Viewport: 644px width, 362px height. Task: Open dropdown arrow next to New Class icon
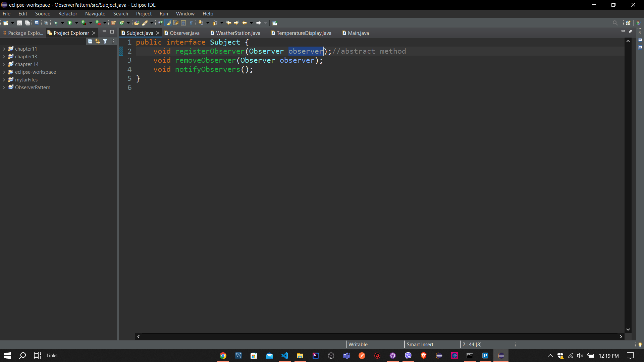(128, 23)
